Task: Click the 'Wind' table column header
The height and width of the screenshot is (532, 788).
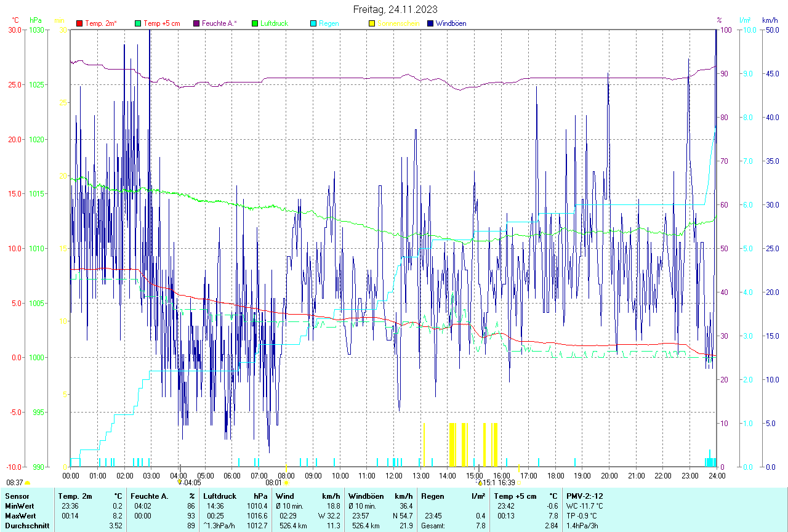Action: [x=285, y=496]
